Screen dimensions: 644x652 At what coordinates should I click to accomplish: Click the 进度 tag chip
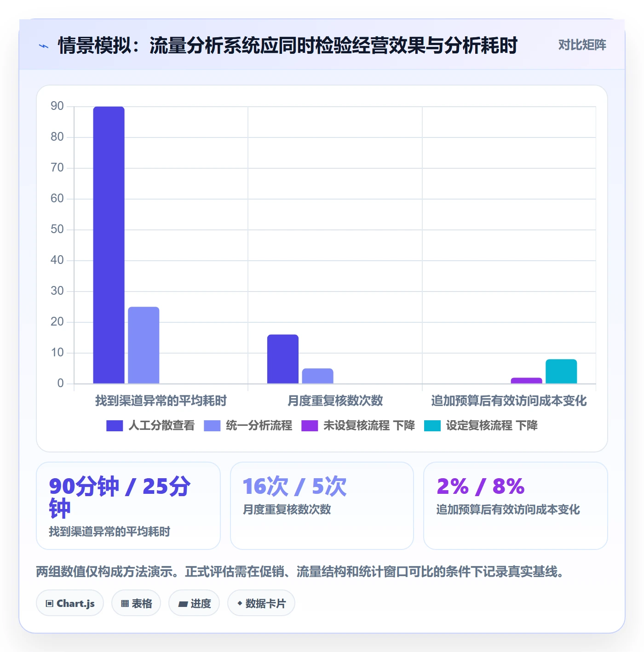(x=194, y=603)
